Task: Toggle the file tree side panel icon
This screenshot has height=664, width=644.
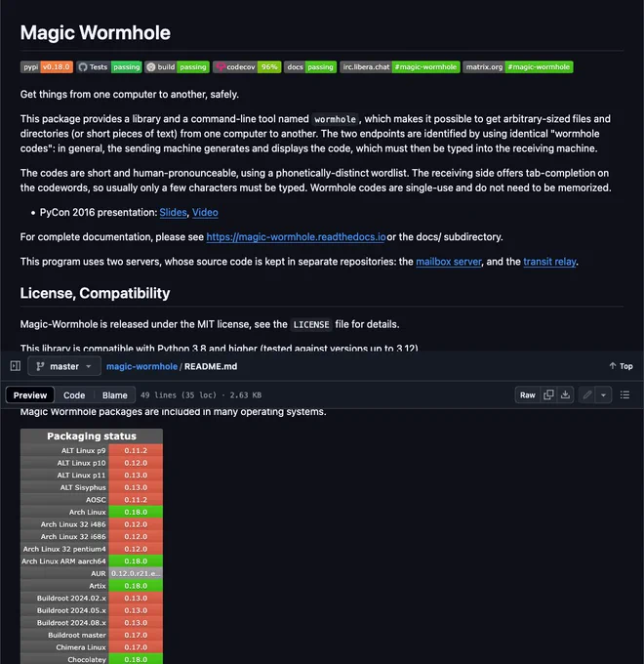Action: coord(16,366)
